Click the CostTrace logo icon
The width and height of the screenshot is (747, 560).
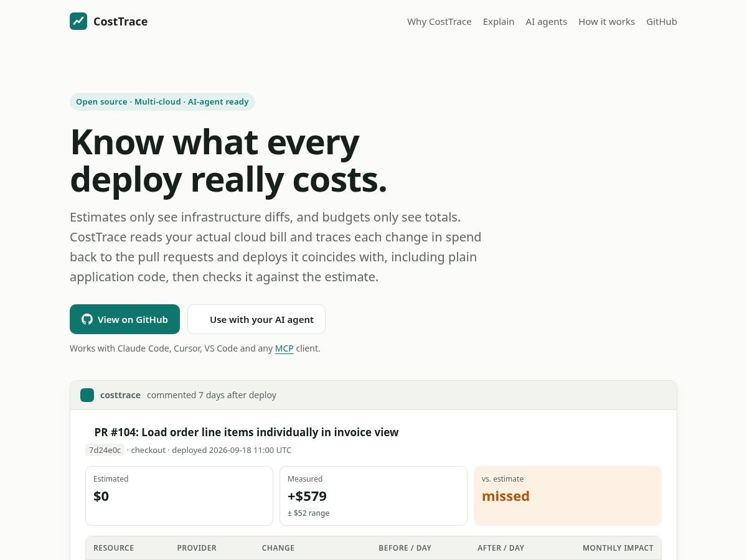[78, 21]
